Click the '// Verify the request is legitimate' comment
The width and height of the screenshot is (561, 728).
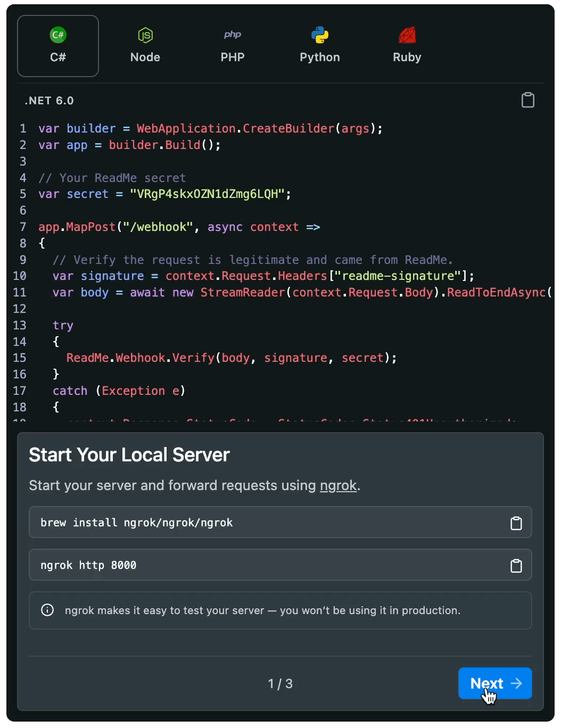252,260
